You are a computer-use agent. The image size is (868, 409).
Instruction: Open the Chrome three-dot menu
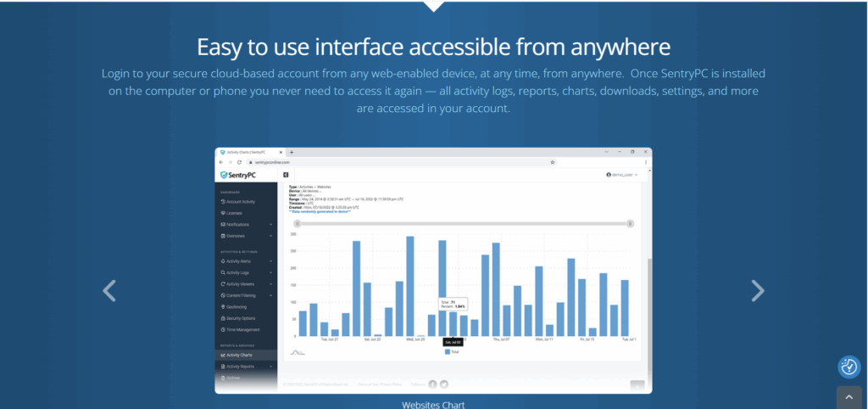click(646, 162)
